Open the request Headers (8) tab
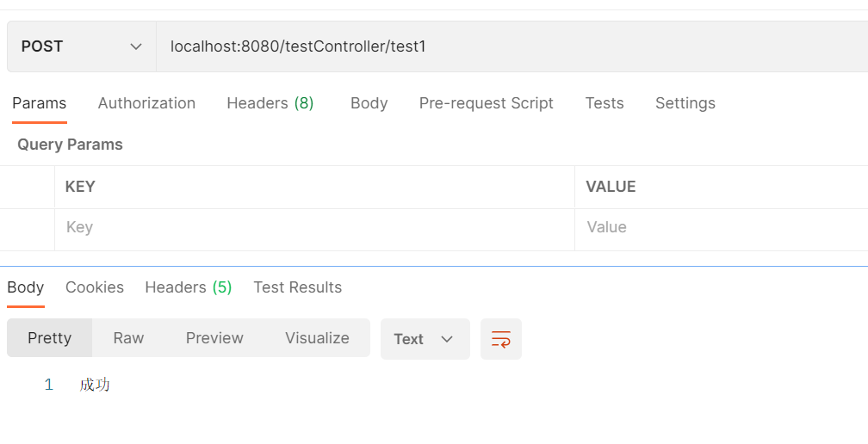Screen dimensions: 868x444 pos(270,103)
